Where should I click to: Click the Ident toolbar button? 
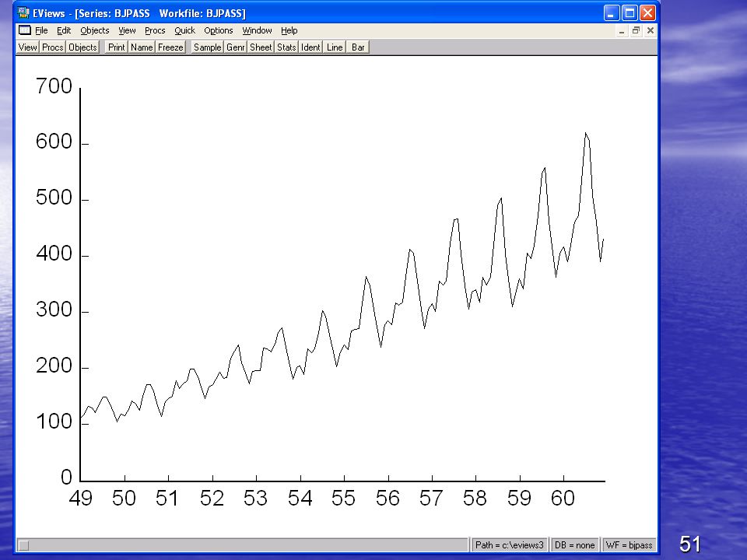(x=310, y=47)
